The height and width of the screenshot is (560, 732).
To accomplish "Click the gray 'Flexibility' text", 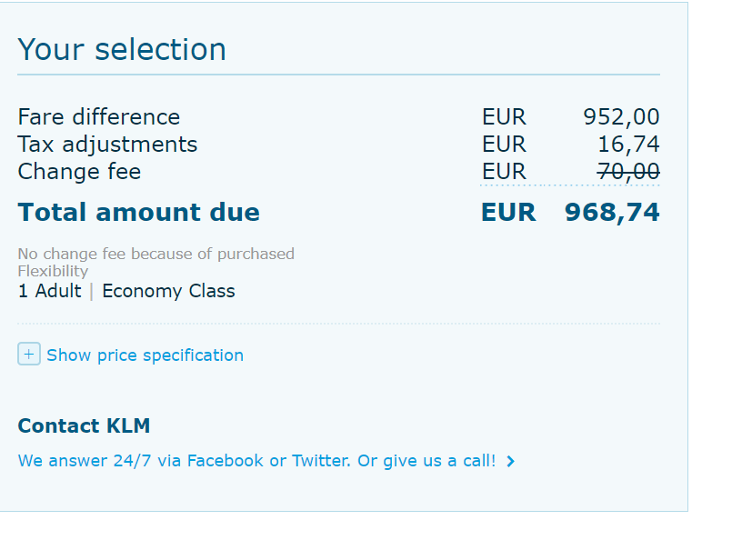I will point(53,271).
